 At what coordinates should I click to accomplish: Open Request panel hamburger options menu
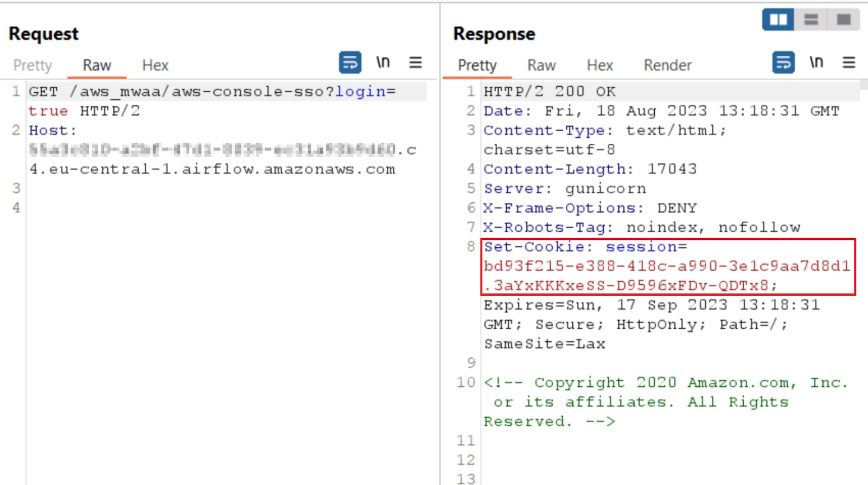click(x=416, y=62)
